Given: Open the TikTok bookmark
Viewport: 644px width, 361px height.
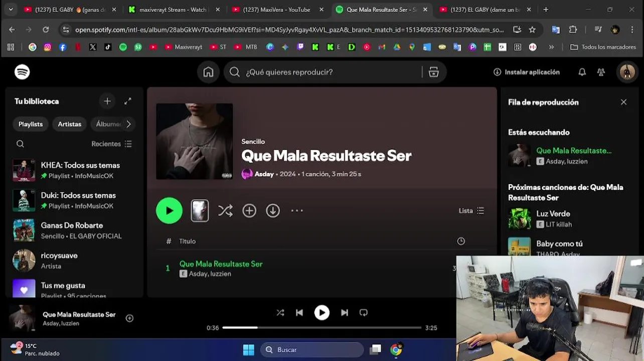Looking at the screenshot, I should click(x=108, y=47).
